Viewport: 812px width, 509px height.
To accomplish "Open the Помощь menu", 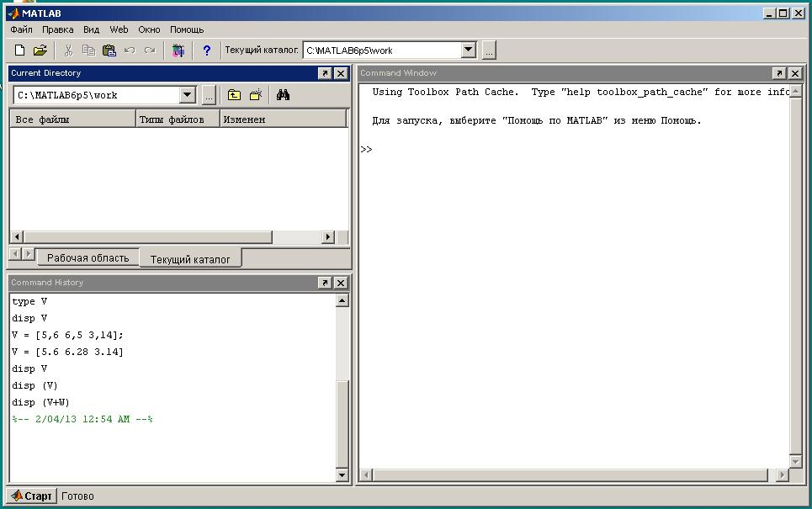I will point(187,29).
